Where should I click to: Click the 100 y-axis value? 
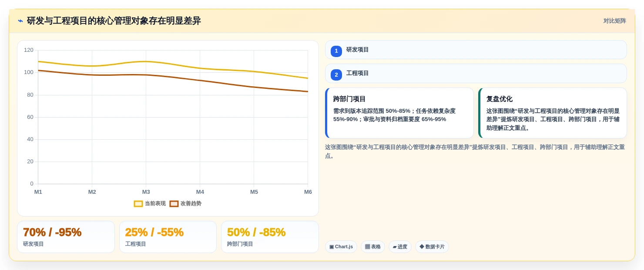point(29,72)
